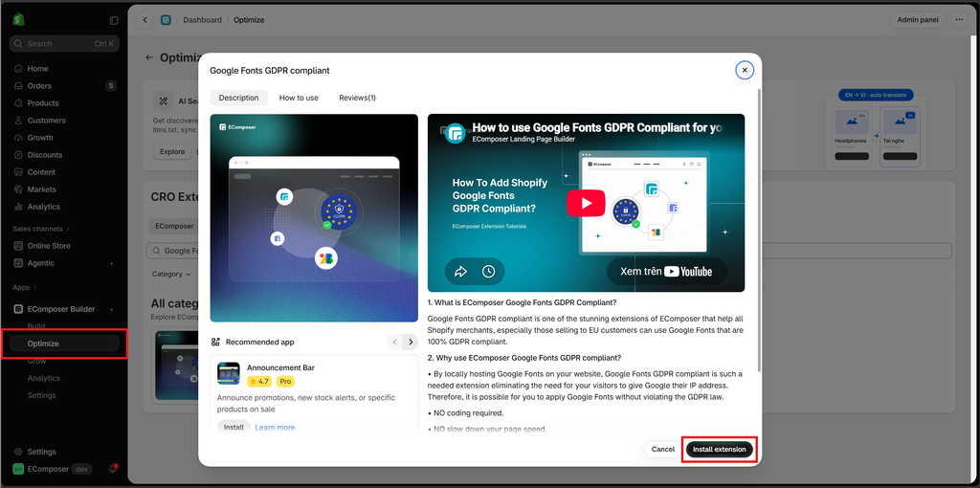Click the EComposer filter chip
This screenshot has width=980, height=488.
[174, 226]
